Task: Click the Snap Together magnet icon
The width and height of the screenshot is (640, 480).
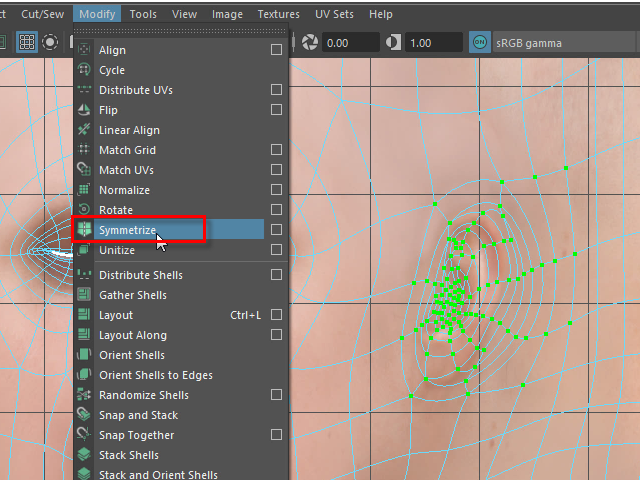Action: (85, 435)
